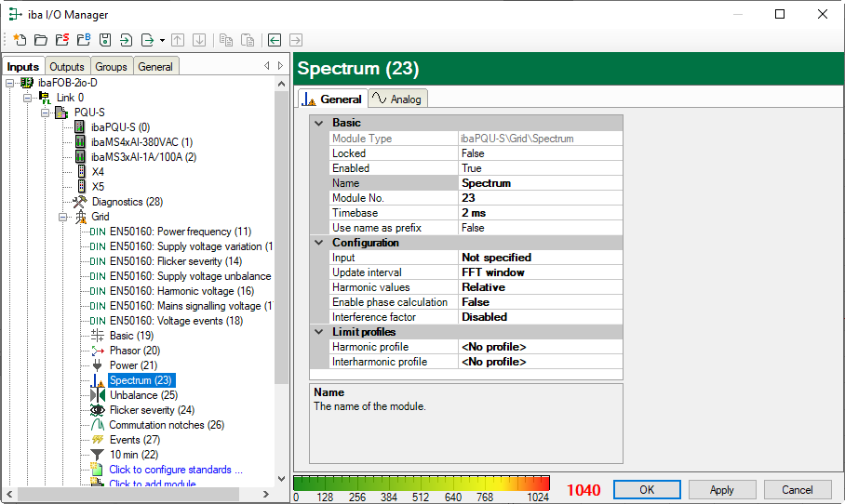
Task: Open the Analog tab
Action: click(x=397, y=99)
